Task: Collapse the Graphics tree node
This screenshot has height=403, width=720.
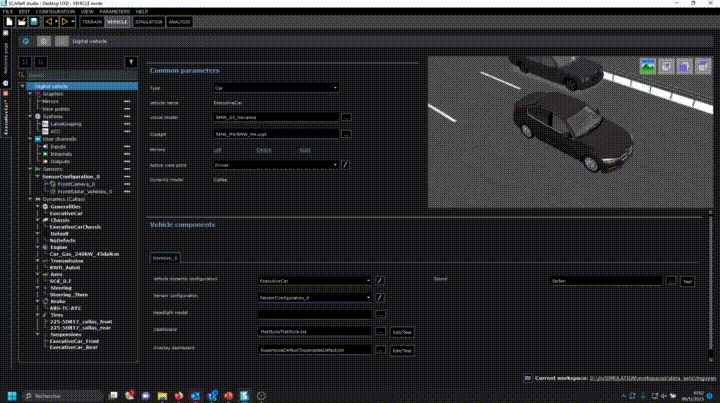Action: point(30,94)
